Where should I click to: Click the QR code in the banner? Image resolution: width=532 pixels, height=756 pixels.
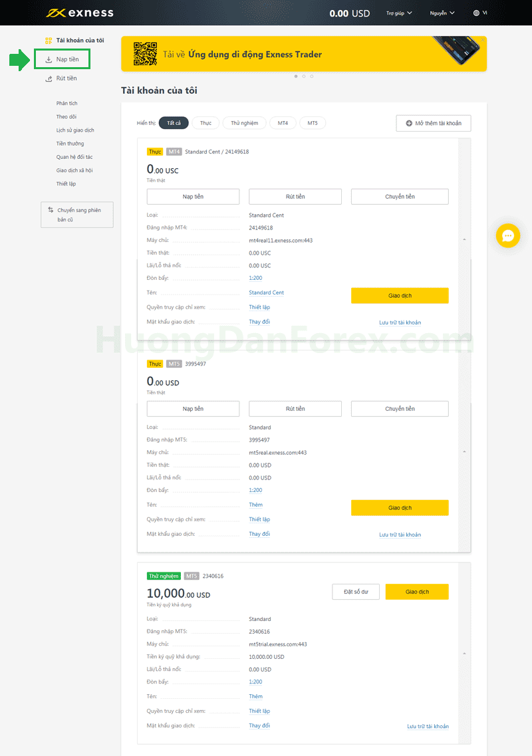[x=145, y=54]
